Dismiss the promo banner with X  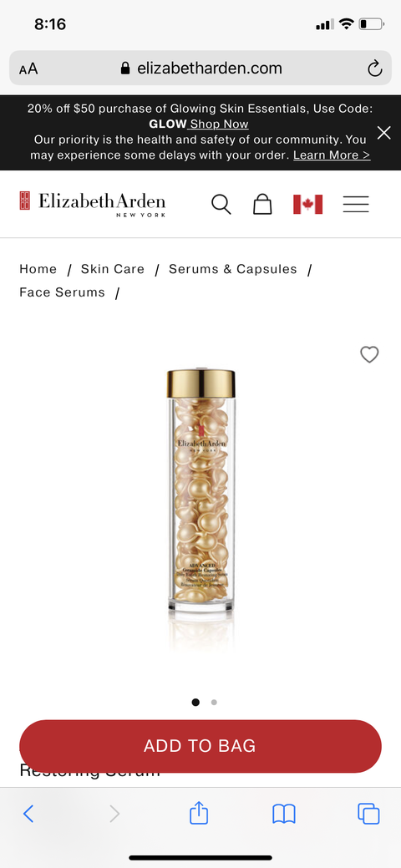(383, 133)
